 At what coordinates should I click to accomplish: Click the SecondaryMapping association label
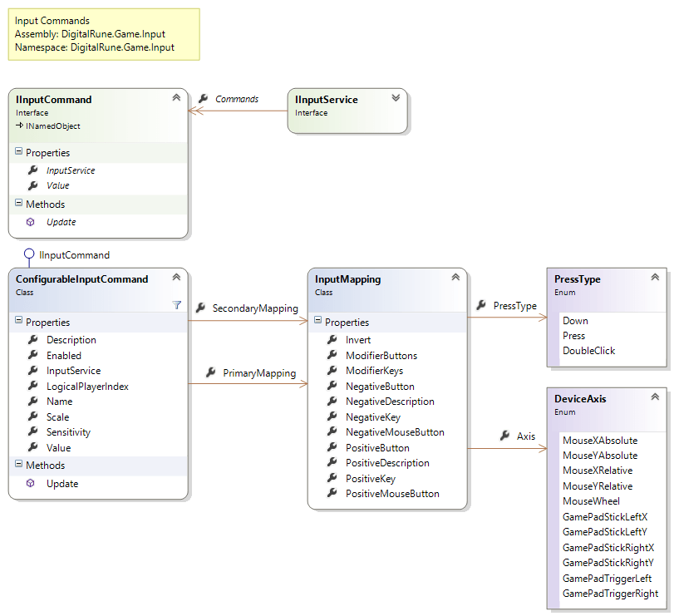(x=255, y=308)
